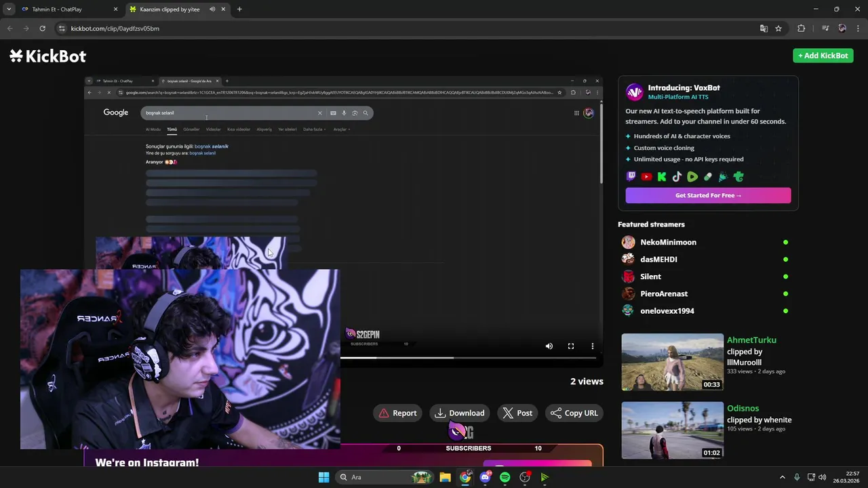Reload the page
The width and height of the screenshot is (868, 488).
42,28
